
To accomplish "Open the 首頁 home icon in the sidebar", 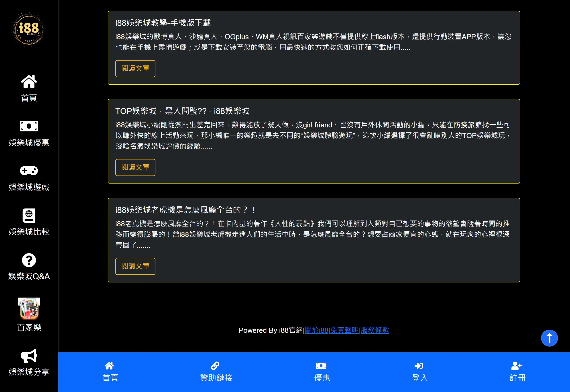I will tap(29, 81).
